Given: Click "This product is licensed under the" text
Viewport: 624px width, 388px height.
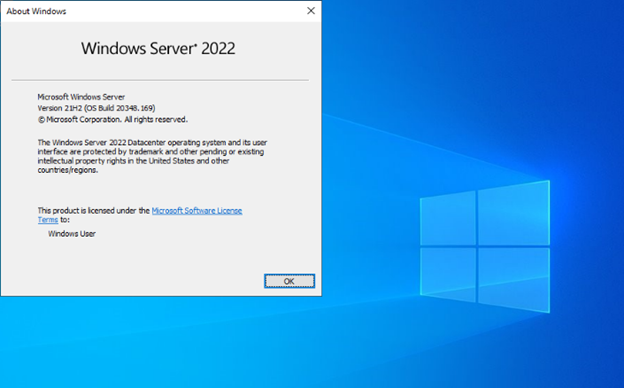Looking at the screenshot, I should pyautogui.click(x=94, y=211).
